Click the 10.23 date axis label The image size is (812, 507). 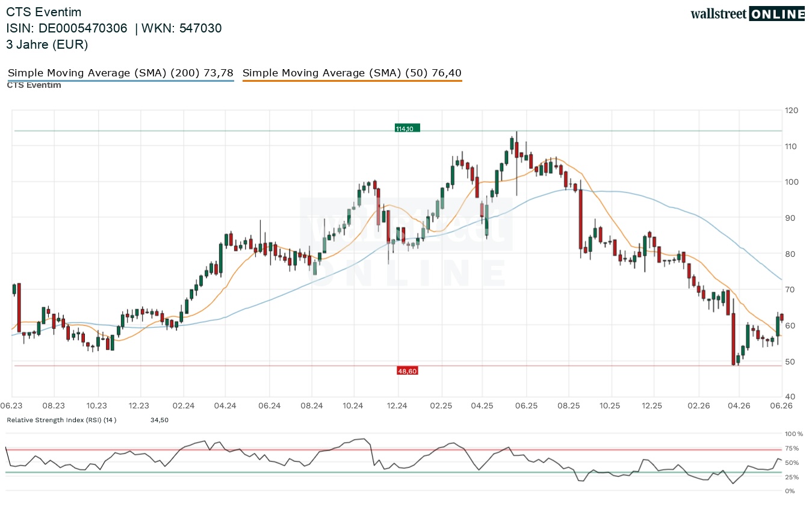(96, 406)
